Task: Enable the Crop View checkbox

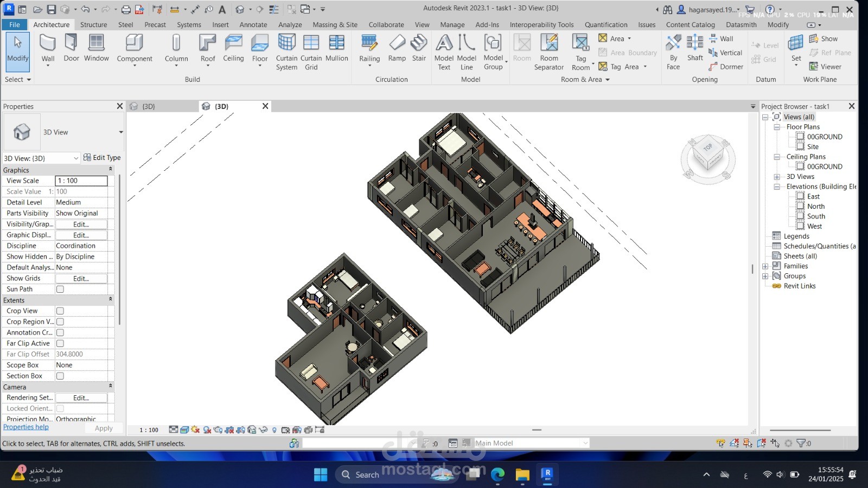Action: [60, 311]
